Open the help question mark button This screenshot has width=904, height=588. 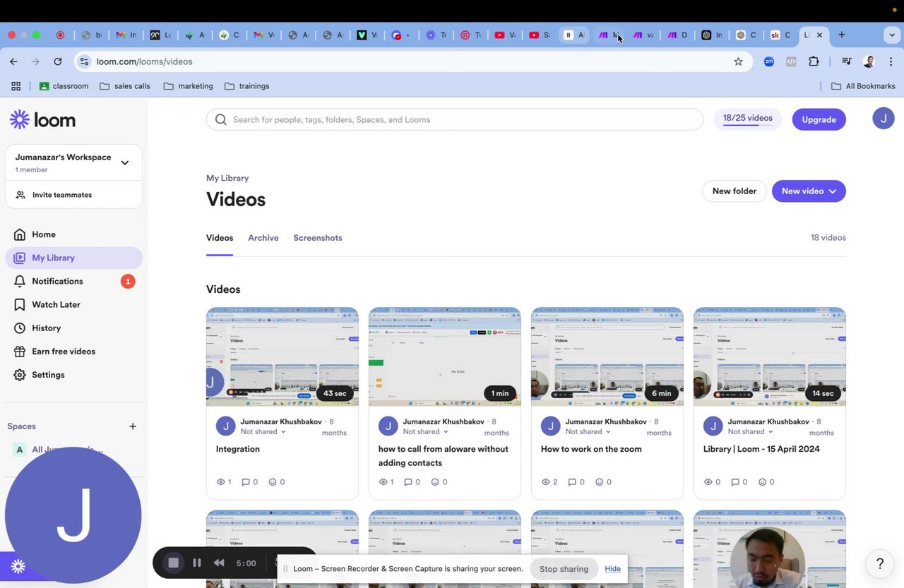pos(879,563)
